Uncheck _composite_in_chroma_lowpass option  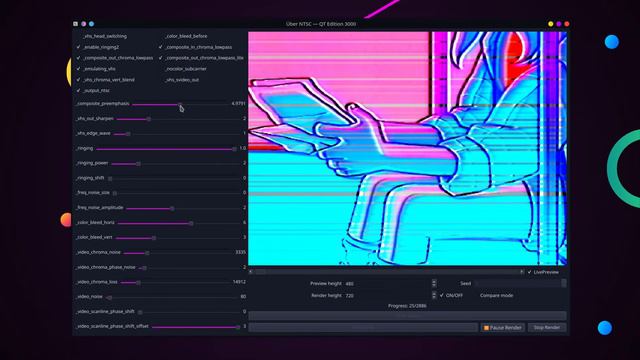pos(196,47)
